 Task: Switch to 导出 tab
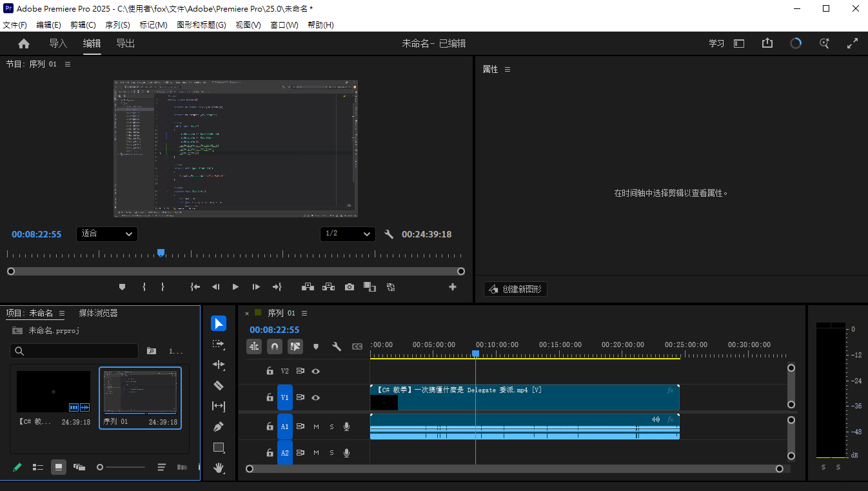click(125, 43)
